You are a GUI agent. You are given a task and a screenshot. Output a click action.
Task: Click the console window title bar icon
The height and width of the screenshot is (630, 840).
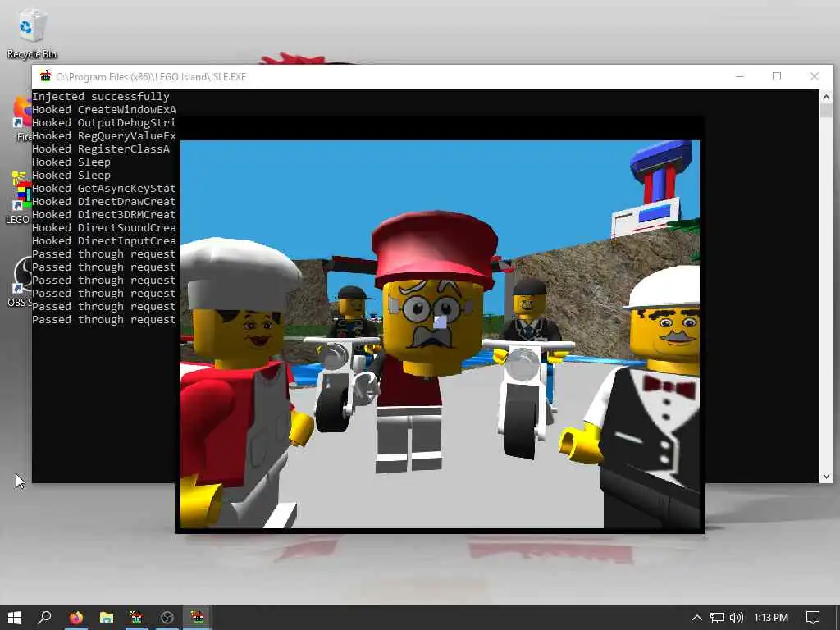(x=46, y=76)
